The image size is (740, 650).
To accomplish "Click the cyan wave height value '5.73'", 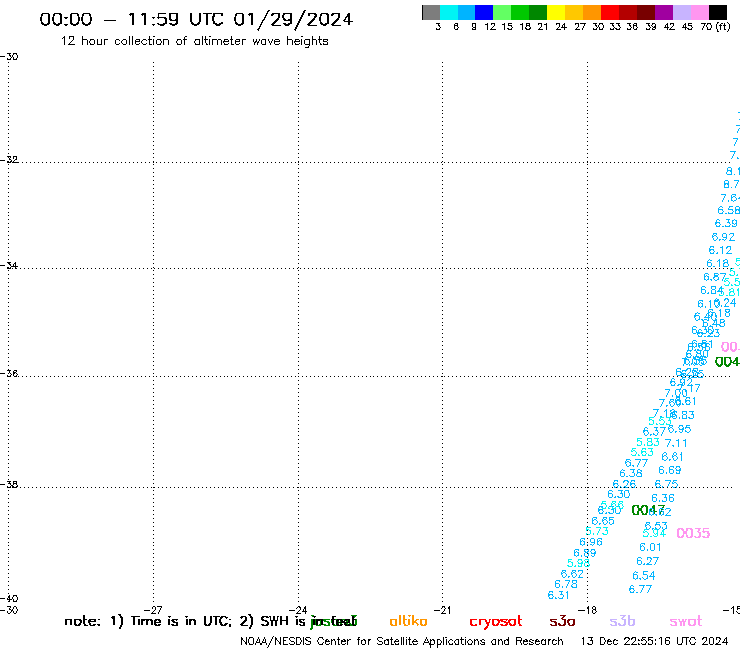I will (x=597, y=531).
